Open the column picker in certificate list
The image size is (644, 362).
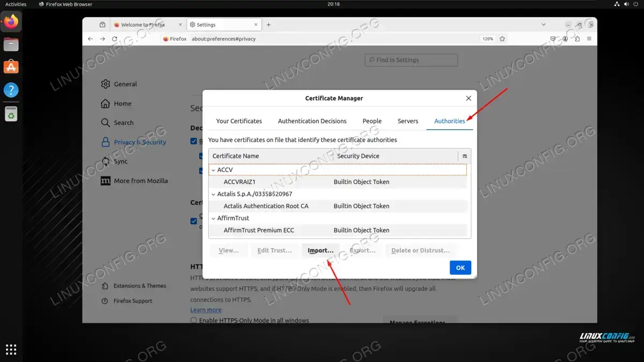(x=465, y=156)
